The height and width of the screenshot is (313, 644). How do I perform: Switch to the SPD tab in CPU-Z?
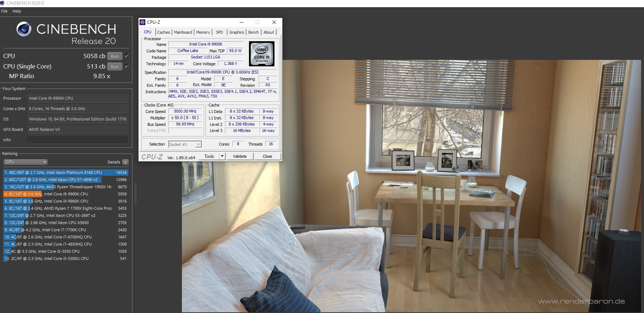tap(220, 32)
